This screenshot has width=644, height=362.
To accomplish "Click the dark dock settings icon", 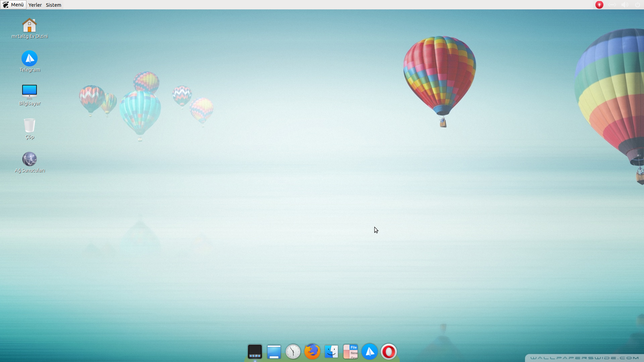I will click(x=255, y=352).
